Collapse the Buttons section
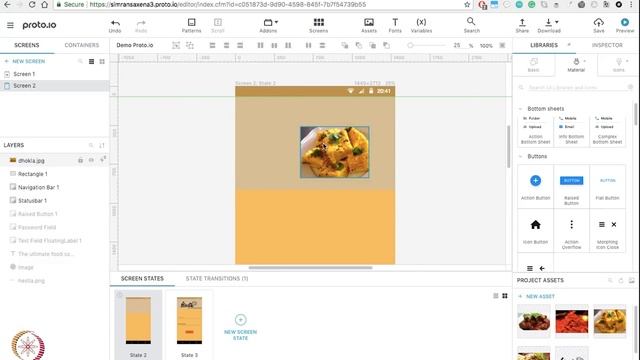Viewport: 640px width, 360px height. 520,157
